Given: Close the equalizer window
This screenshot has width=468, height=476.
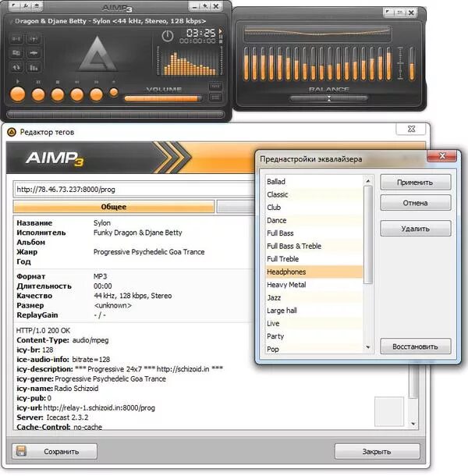Looking at the screenshot, I should (x=411, y=12).
